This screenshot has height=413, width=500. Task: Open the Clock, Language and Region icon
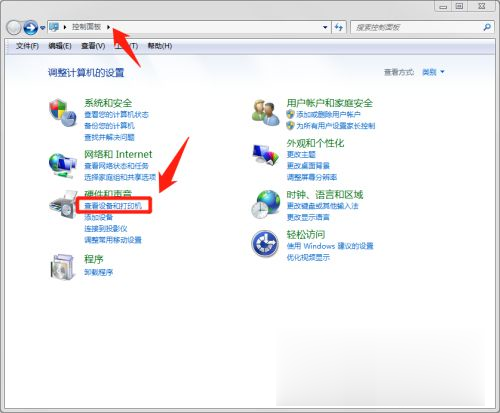click(x=266, y=204)
